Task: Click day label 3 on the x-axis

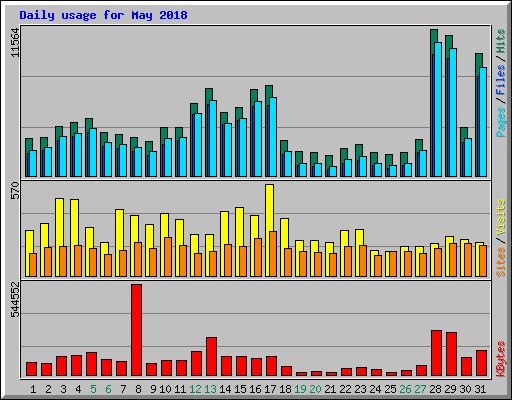Action: point(63,389)
